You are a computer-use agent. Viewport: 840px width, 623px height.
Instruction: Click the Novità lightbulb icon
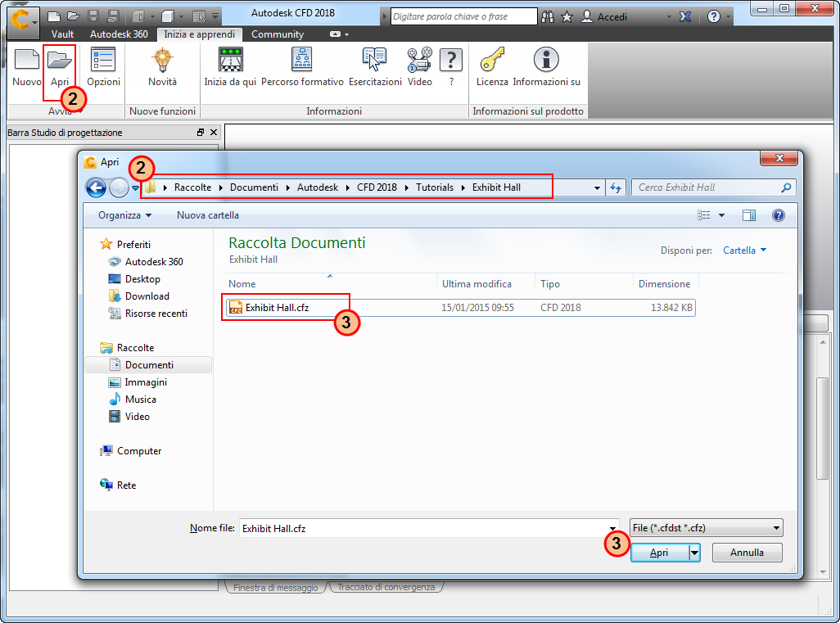click(x=162, y=60)
